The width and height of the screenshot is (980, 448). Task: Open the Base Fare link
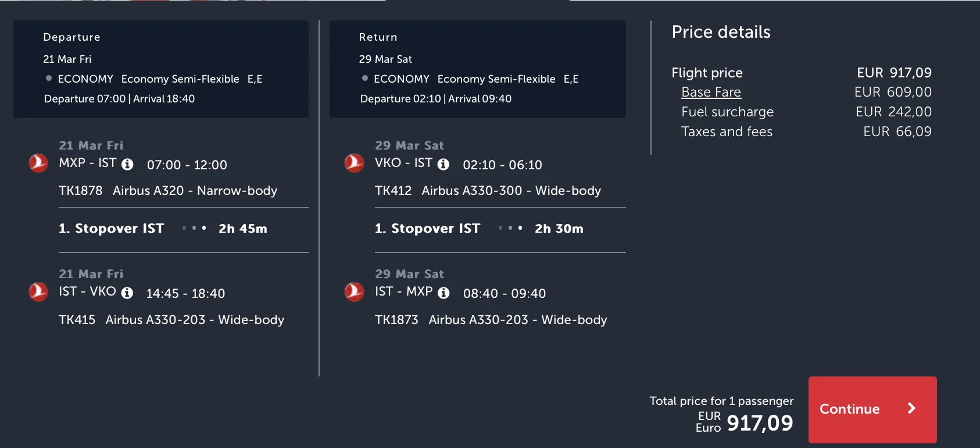click(711, 92)
